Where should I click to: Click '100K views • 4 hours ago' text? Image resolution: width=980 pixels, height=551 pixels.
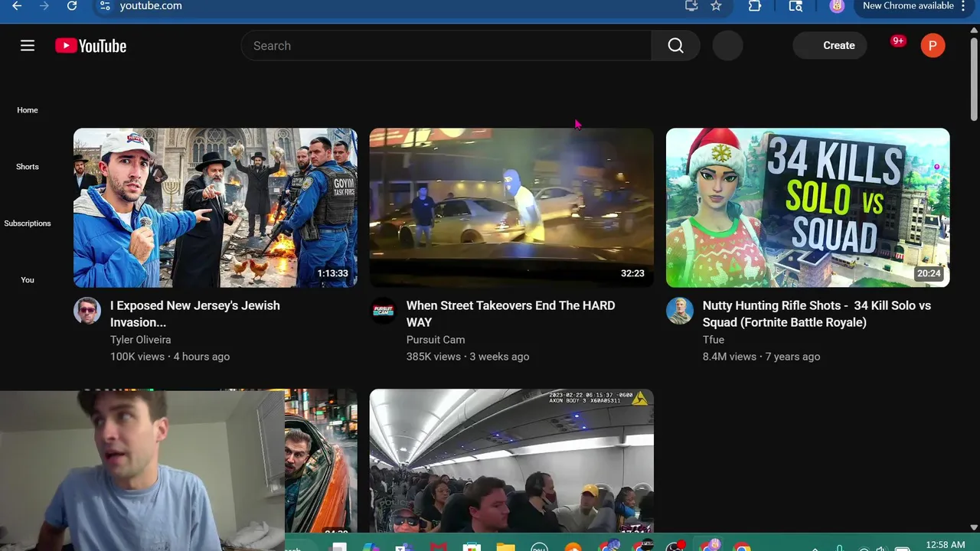pos(170,357)
